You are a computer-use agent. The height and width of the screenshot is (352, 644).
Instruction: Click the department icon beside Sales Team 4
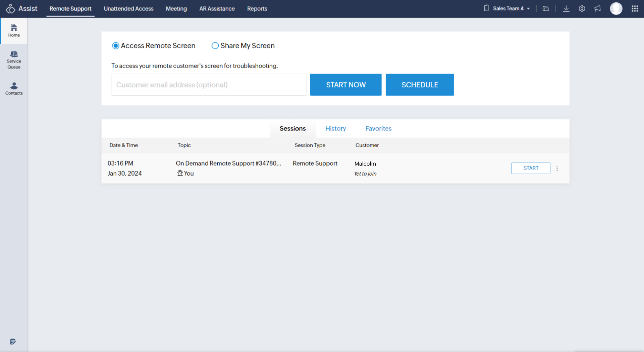486,8
